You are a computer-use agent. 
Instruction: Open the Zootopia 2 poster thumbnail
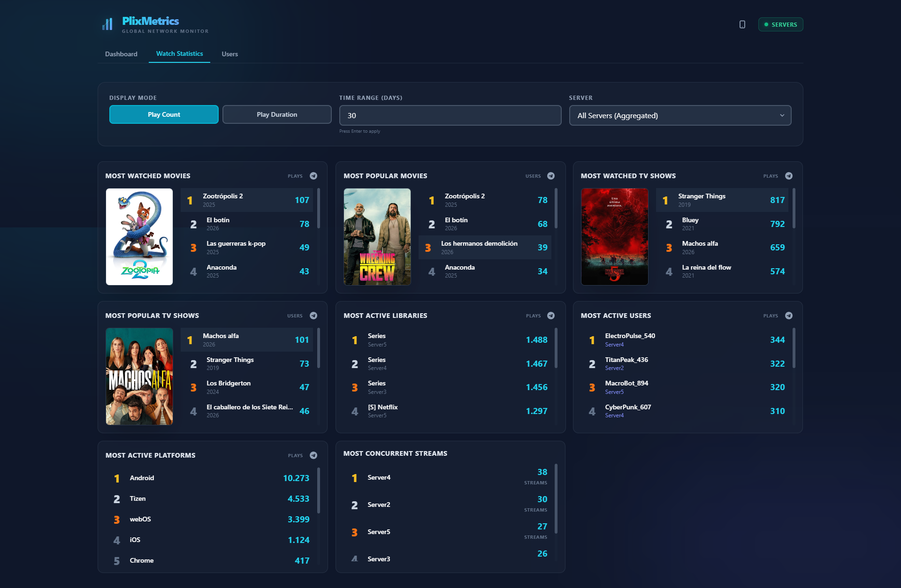coord(139,237)
